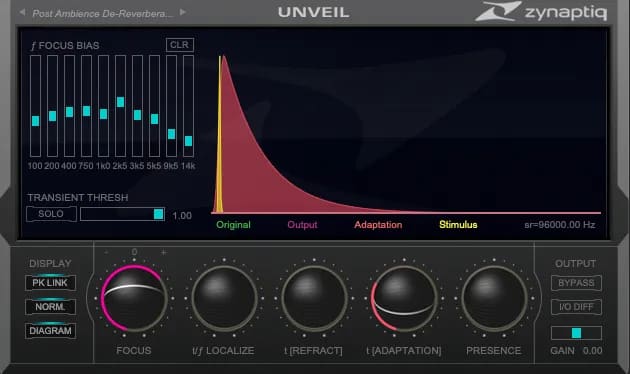Click the t [REFRACT] knob

(x=314, y=298)
